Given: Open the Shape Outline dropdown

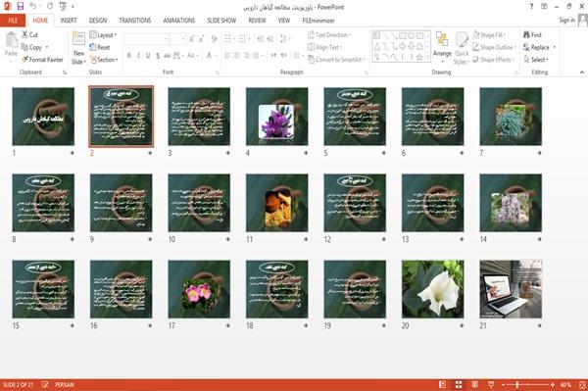Looking at the screenshot, I should tap(494, 47).
